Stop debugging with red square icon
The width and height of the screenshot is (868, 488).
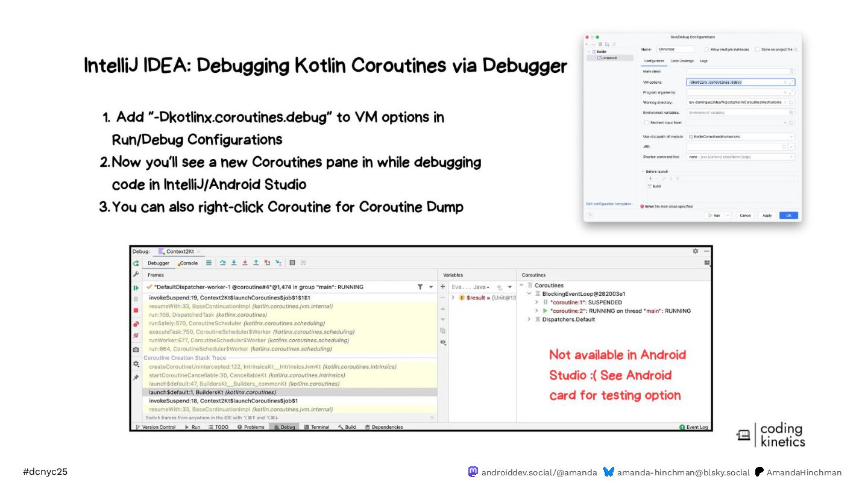click(136, 310)
